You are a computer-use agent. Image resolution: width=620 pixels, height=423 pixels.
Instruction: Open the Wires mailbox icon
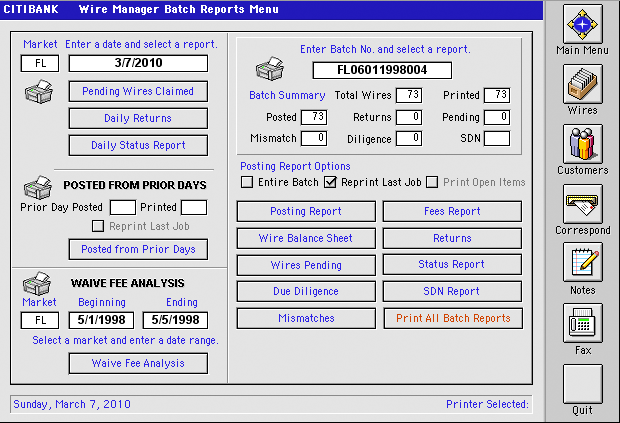pyautogui.click(x=582, y=84)
